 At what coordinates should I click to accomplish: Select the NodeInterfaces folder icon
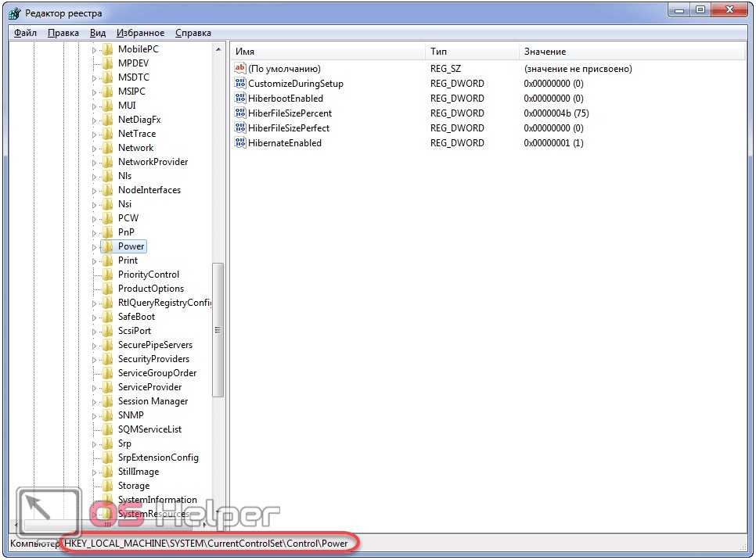108,190
